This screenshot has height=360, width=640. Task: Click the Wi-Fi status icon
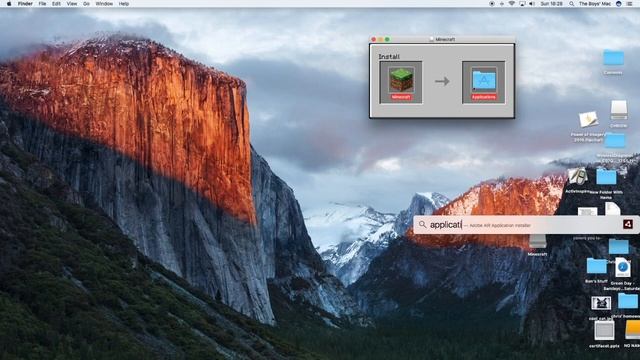click(511, 4)
